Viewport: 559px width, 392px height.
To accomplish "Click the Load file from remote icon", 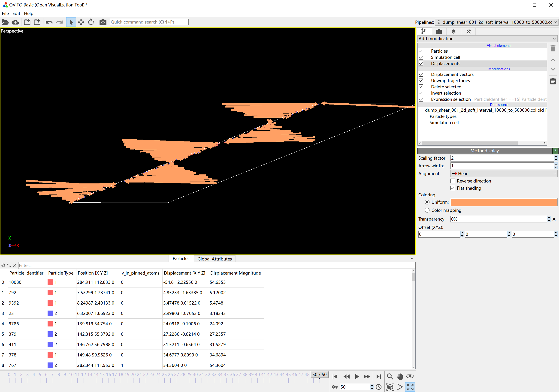I will coord(15,22).
